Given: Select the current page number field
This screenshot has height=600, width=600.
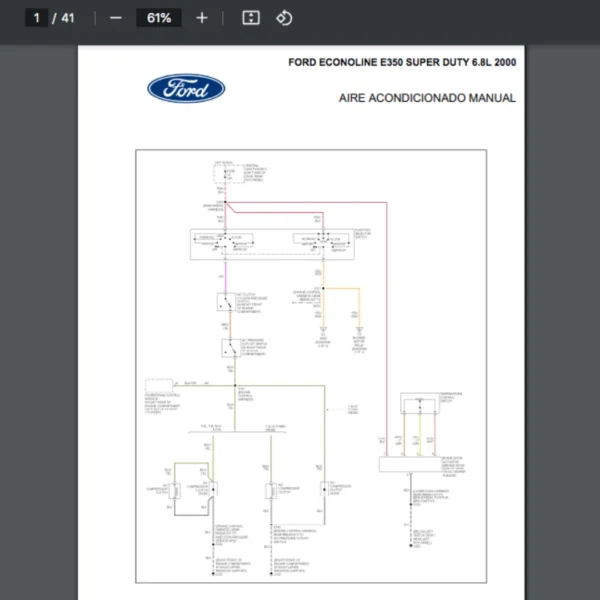Looking at the screenshot, I should pos(36,18).
